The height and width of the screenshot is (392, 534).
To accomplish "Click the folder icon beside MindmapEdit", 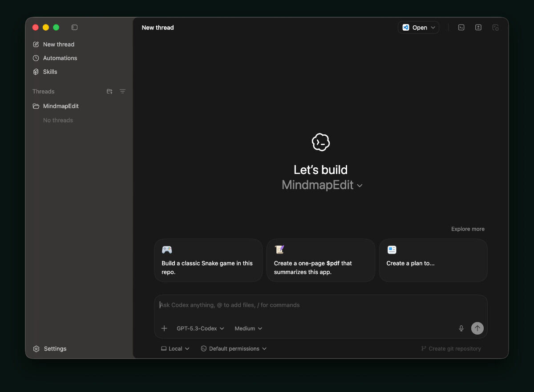I will (36, 106).
